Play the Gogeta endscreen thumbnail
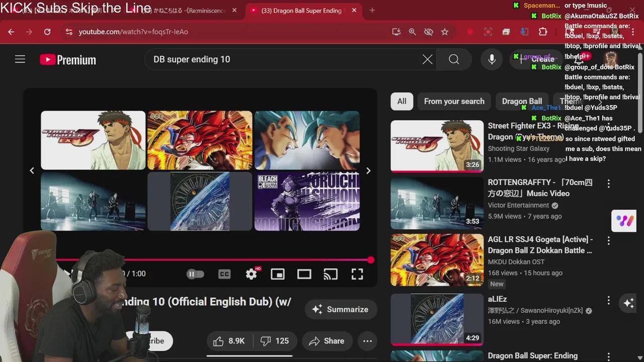The height and width of the screenshot is (362, 644). pyautogui.click(x=200, y=140)
